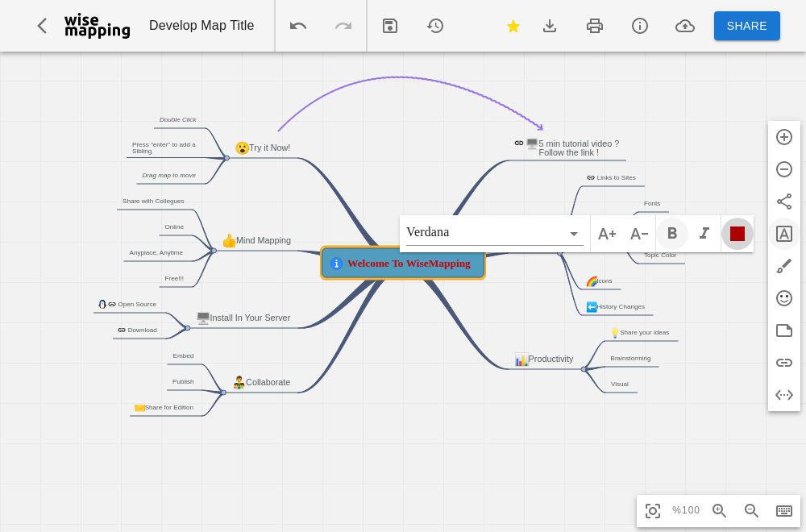Viewport: 806px width, 532px height.
Task: Collapse the Productivity branch node
Action: pos(584,369)
